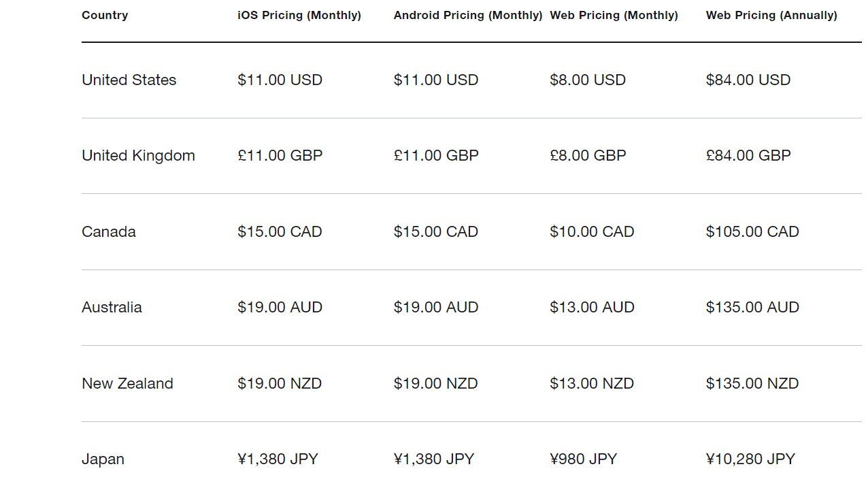This screenshot has height=488, width=868.
Task: Click the Web Pricing (Monthly) header
Action: (614, 15)
